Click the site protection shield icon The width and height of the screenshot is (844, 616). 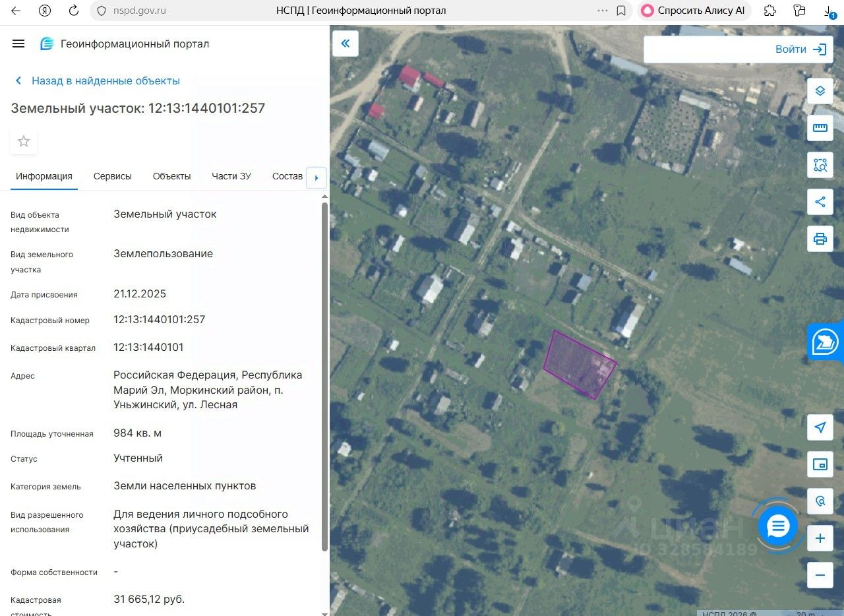click(x=102, y=11)
